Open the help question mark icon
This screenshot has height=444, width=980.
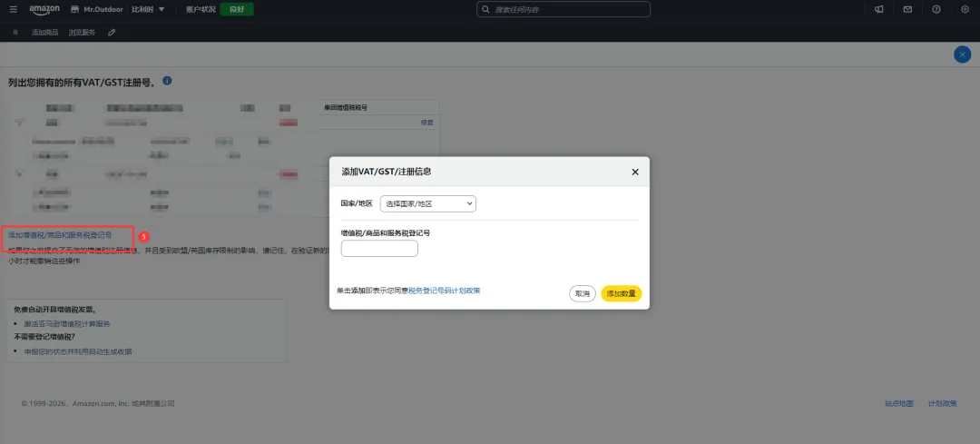coord(936,9)
